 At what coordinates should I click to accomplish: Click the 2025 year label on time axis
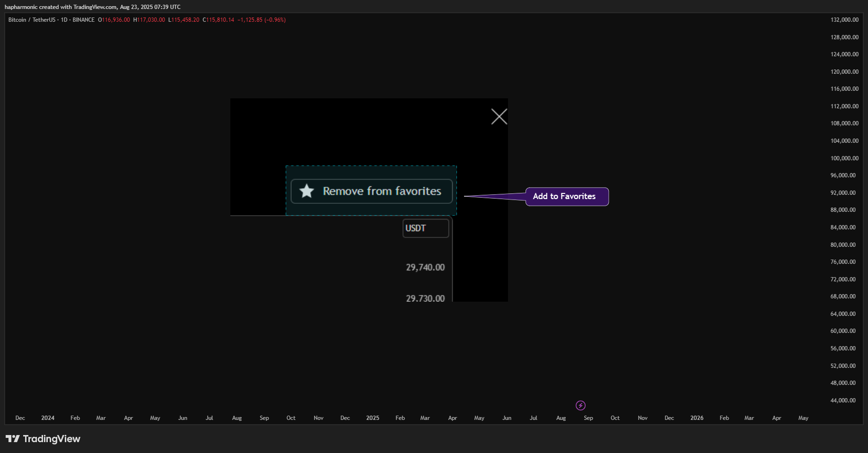click(373, 418)
